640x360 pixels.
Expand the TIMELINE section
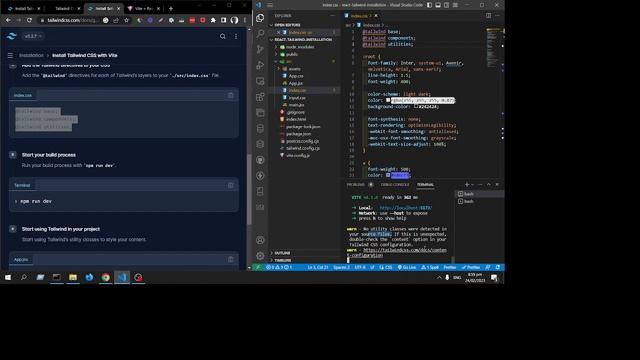[282, 260]
